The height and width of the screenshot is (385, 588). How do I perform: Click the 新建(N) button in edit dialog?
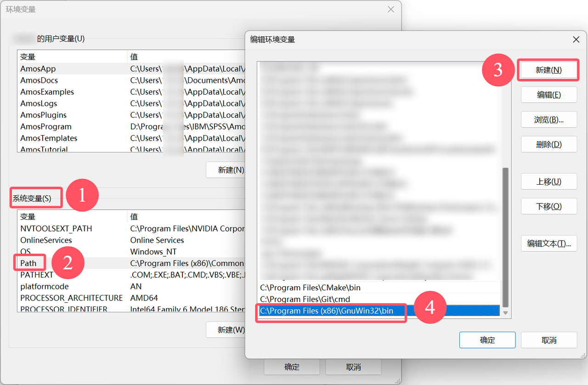548,70
